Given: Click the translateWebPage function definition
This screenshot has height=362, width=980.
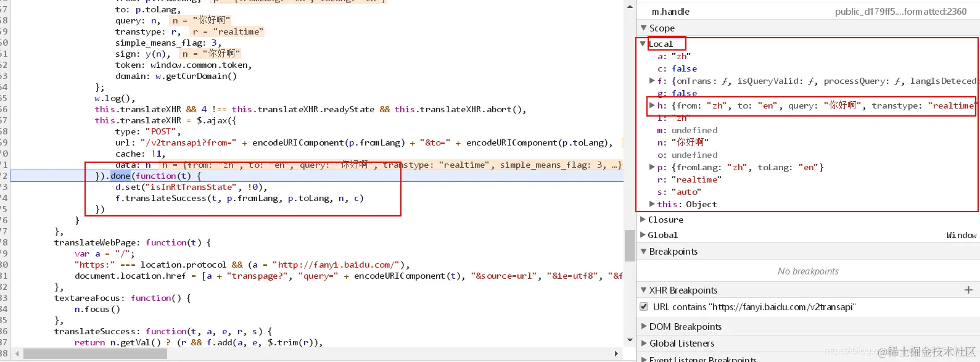Looking at the screenshot, I should [x=132, y=242].
